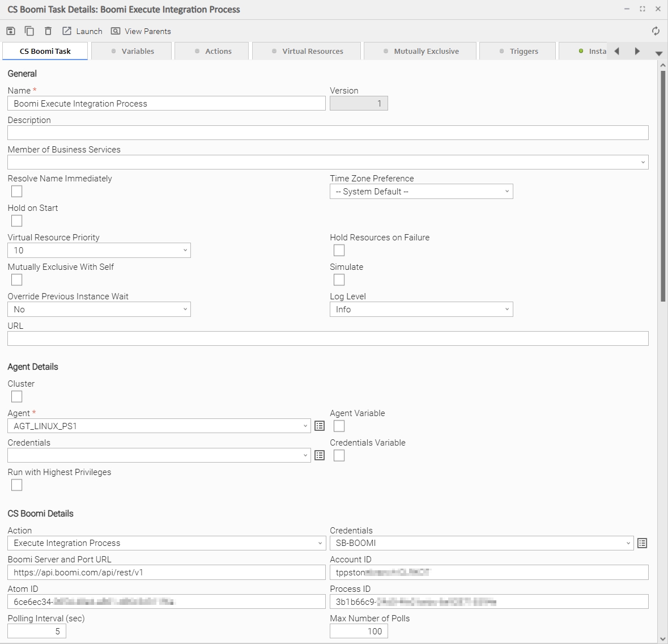This screenshot has width=668, height=644.
Task: Check Hold Resources on Failure
Action: point(339,250)
